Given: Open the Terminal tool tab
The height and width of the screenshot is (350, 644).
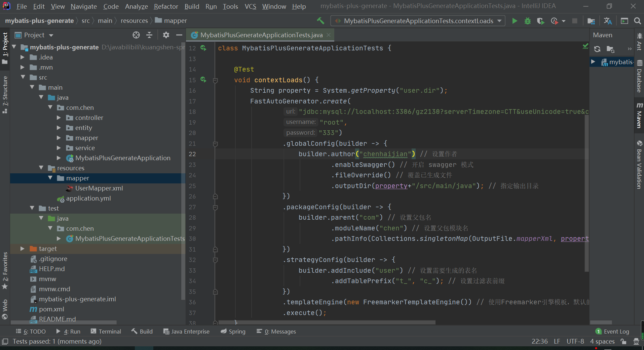Looking at the screenshot, I should (106, 331).
